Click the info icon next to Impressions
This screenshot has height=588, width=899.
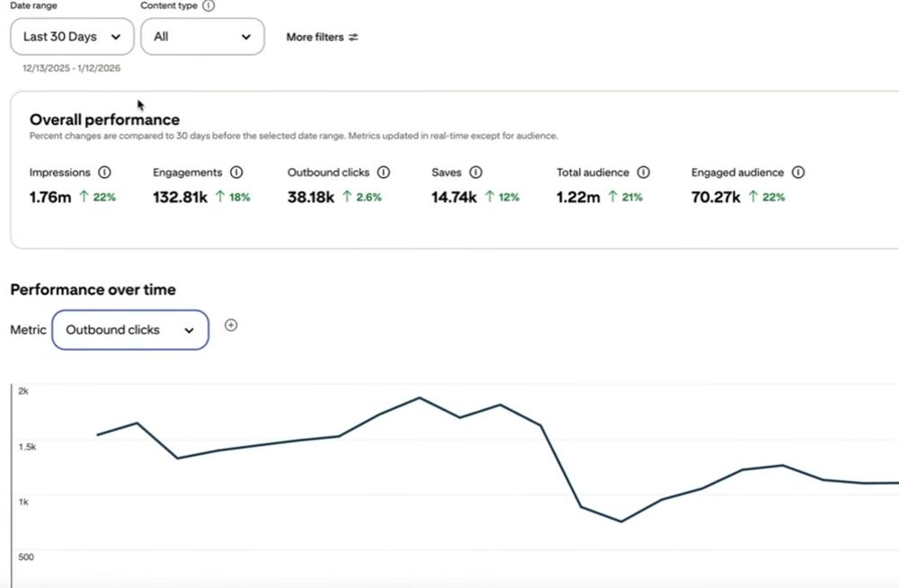coord(104,172)
